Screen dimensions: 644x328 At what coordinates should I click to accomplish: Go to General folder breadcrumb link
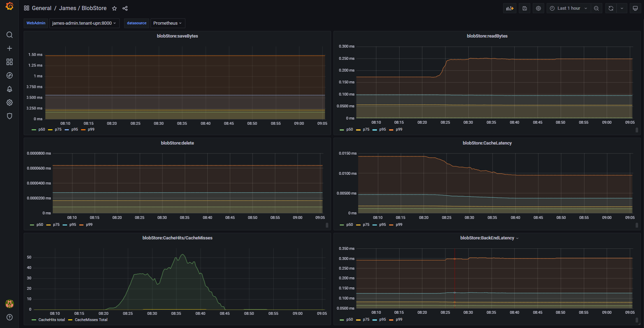pyautogui.click(x=41, y=8)
